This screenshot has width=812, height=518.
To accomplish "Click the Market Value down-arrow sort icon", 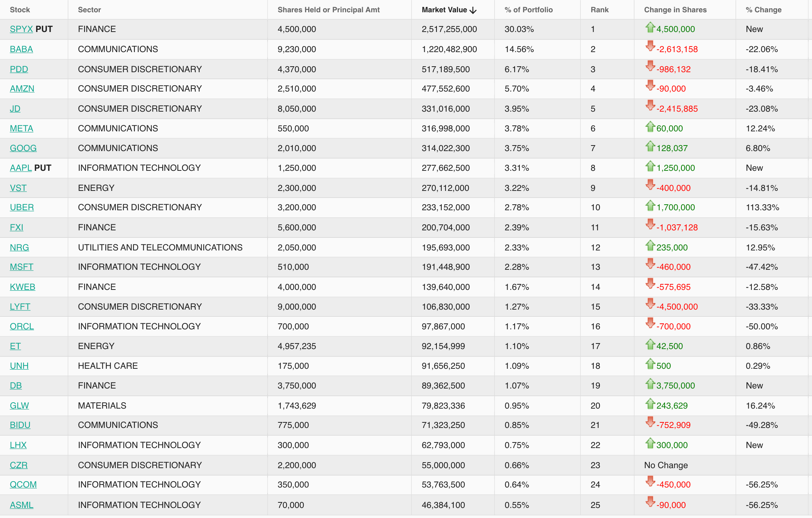I will [x=473, y=10].
